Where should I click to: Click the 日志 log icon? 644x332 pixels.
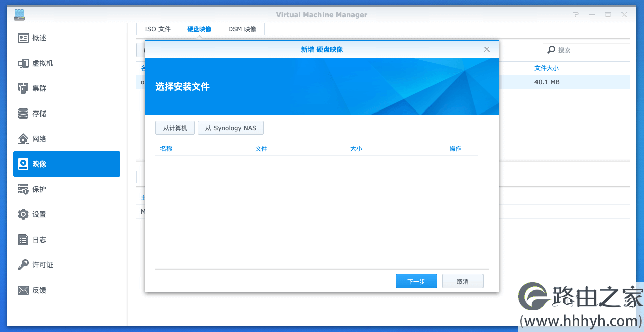tap(23, 240)
